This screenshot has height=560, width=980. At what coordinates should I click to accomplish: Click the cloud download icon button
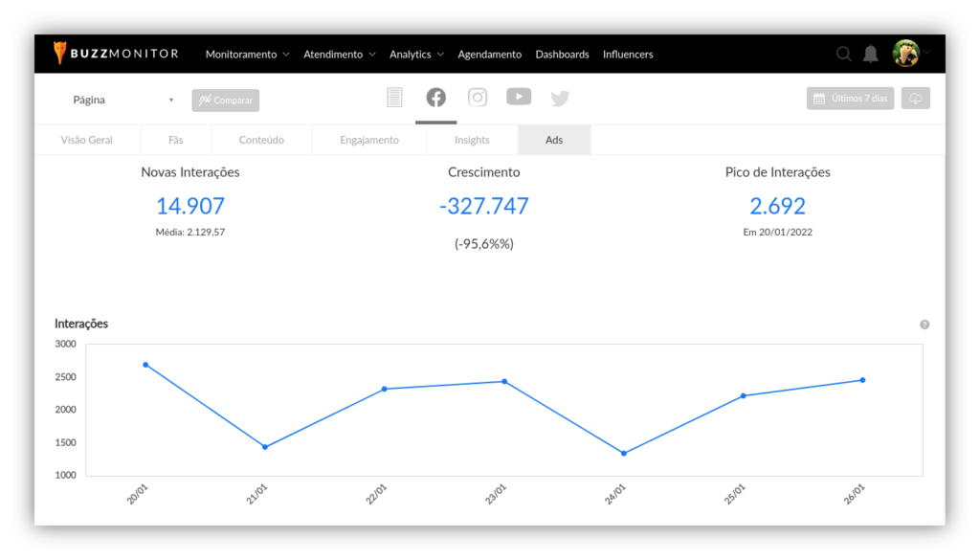pyautogui.click(x=915, y=99)
